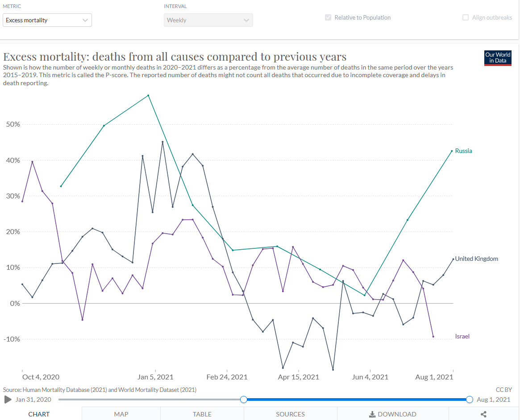Click the share icon
This screenshot has height=420, width=520.
[x=483, y=414]
